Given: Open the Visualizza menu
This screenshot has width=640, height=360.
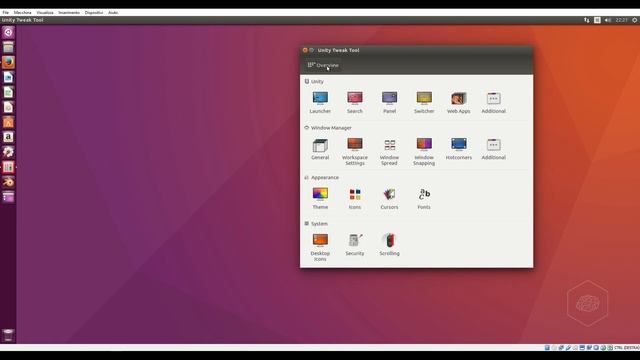Looking at the screenshot, I should pyautogui.click(x=45, y=13).
